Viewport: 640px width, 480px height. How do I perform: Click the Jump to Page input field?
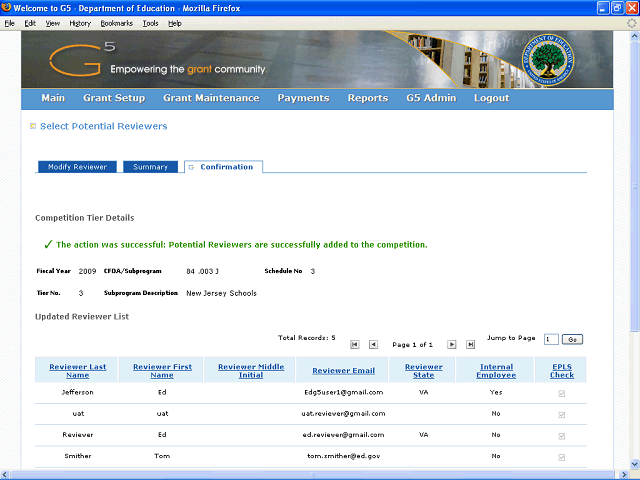[x=552, y=340]
